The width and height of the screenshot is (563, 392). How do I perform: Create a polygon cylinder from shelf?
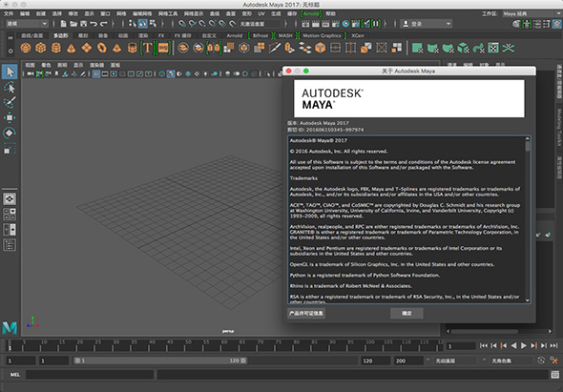pos(56,48)
